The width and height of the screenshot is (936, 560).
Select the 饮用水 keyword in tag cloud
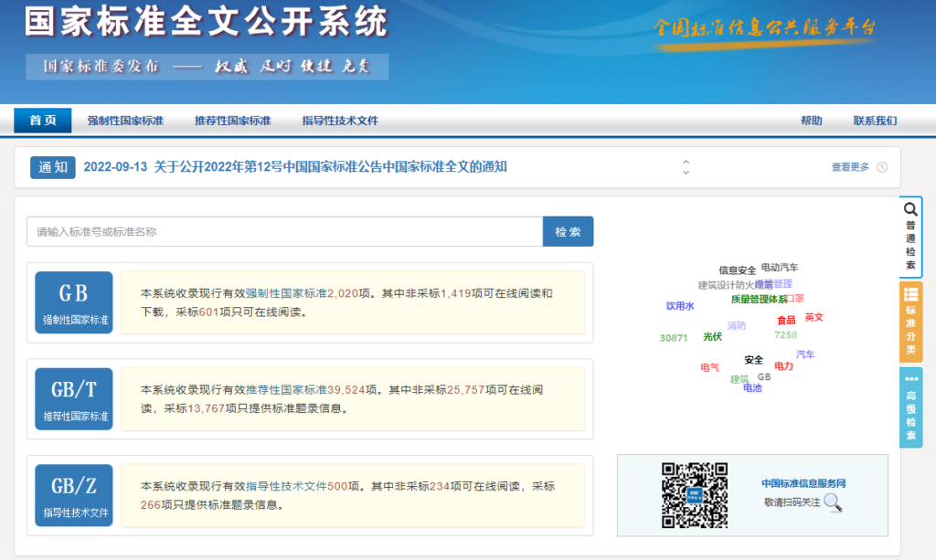coord(680,306)
